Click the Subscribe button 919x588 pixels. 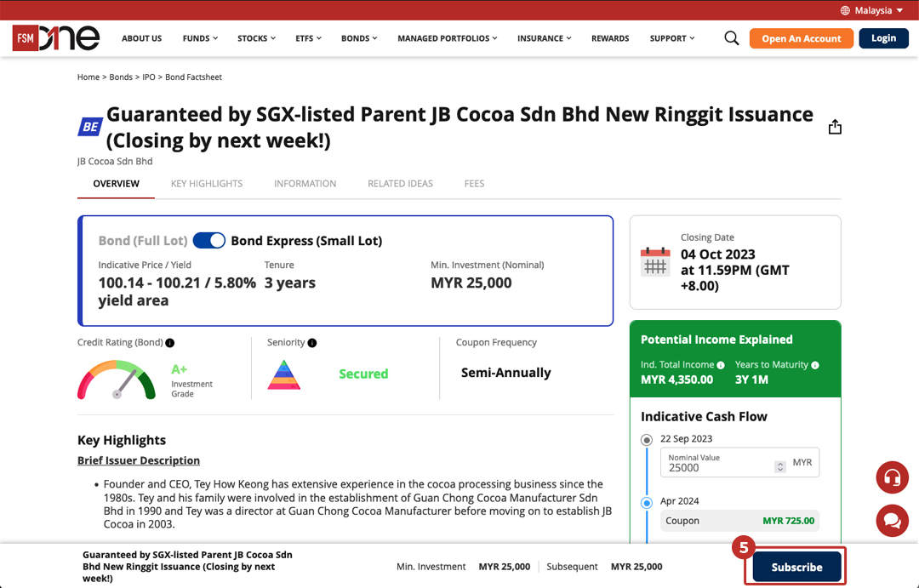click(796, 567)
